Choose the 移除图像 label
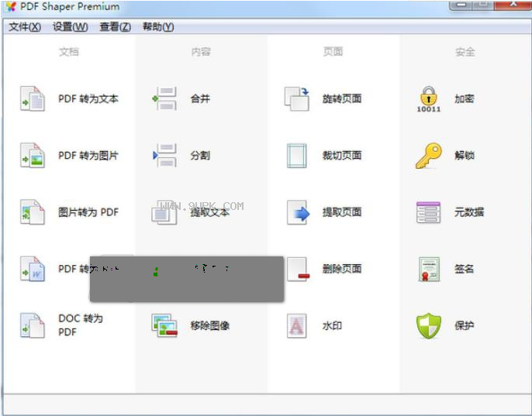The height and width of the screenshot is (416, 532). (209, 325)
